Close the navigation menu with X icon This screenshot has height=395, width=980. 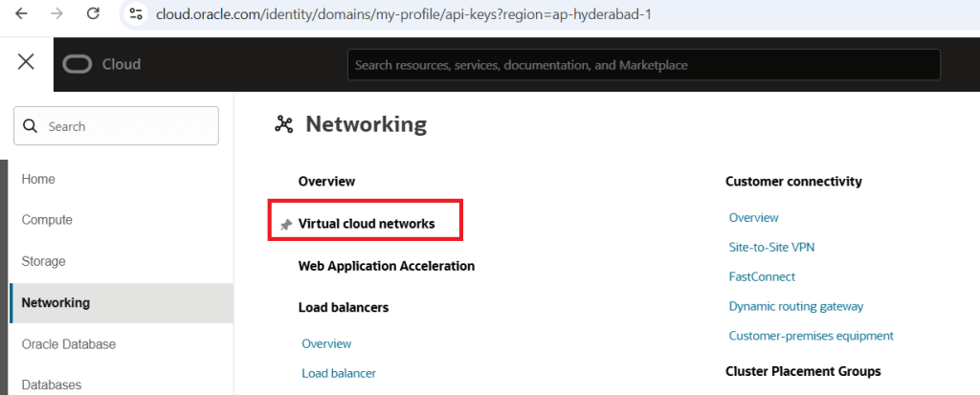(x=26, y=62)
